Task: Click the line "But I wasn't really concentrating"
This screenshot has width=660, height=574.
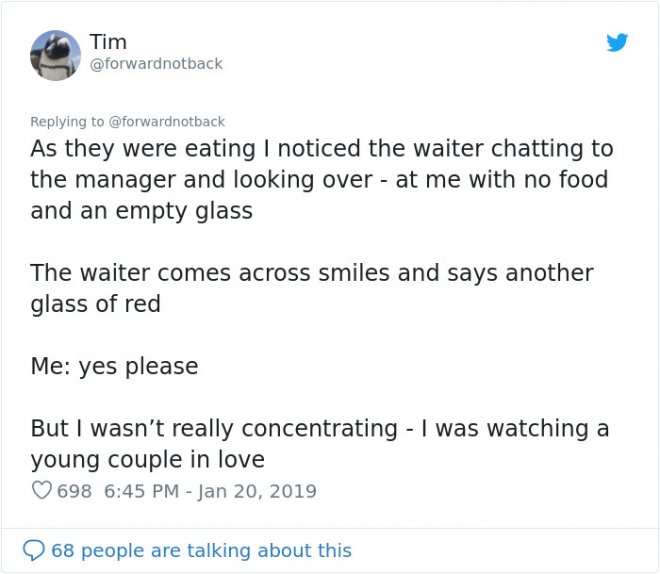Action: pyautogui.click(x=319, y=428)
